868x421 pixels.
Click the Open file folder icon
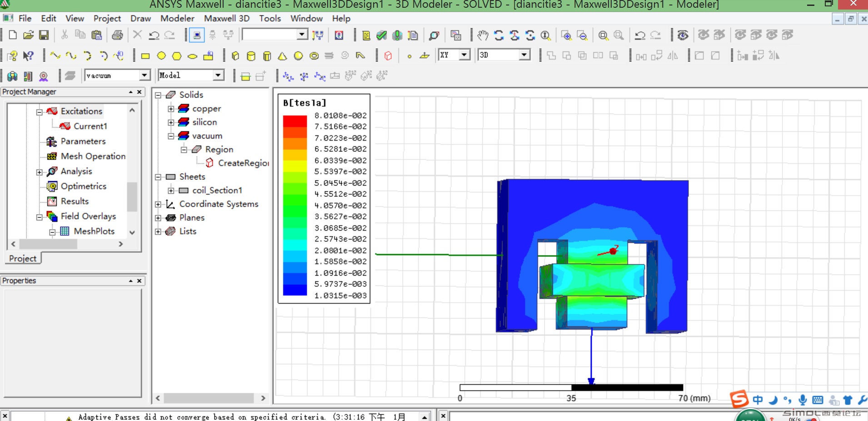(28, 35)
